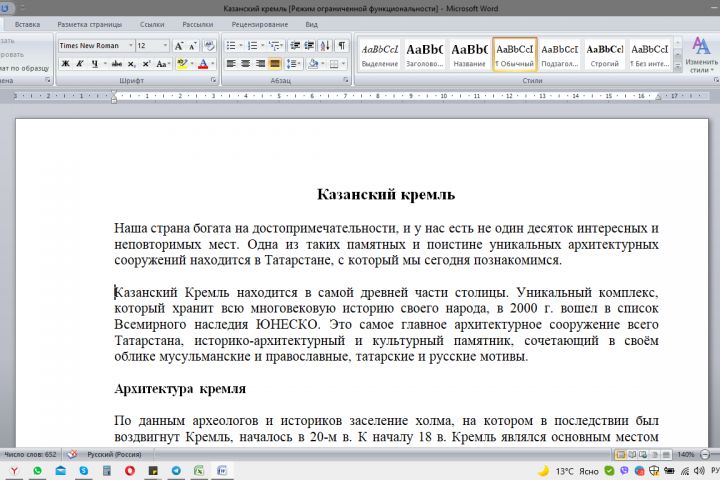Open the Font dialog launcher
This screenshot has width=720, height=480.
click(x=213, y=80)
